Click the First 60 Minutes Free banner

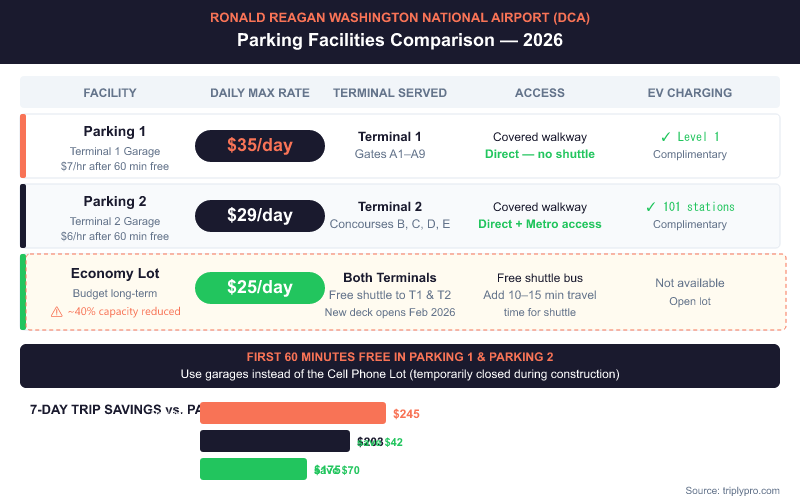click(x=400, y=366)
